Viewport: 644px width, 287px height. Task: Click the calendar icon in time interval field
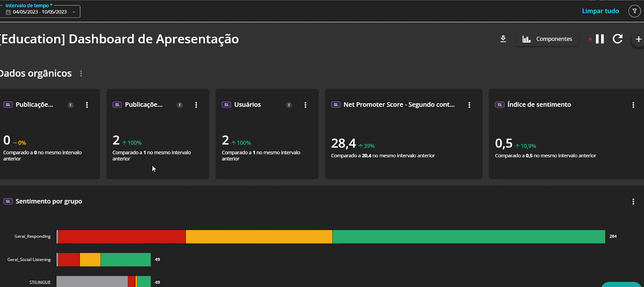pos(8,12)
